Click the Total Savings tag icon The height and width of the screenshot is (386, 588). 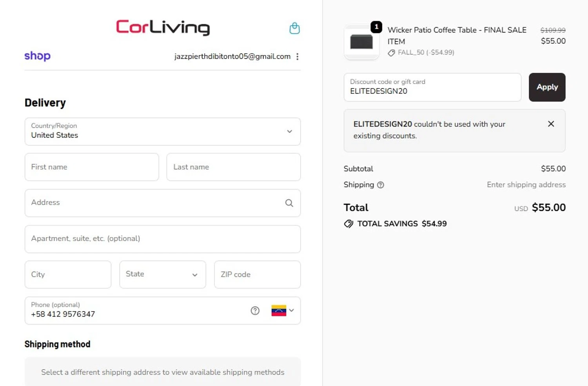point(348,224)
